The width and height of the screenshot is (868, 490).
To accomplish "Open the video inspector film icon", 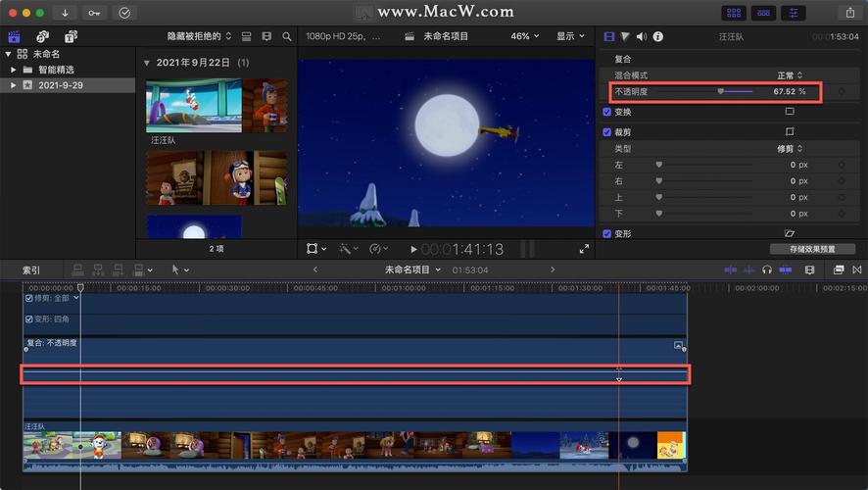I will tap(609, 36).
